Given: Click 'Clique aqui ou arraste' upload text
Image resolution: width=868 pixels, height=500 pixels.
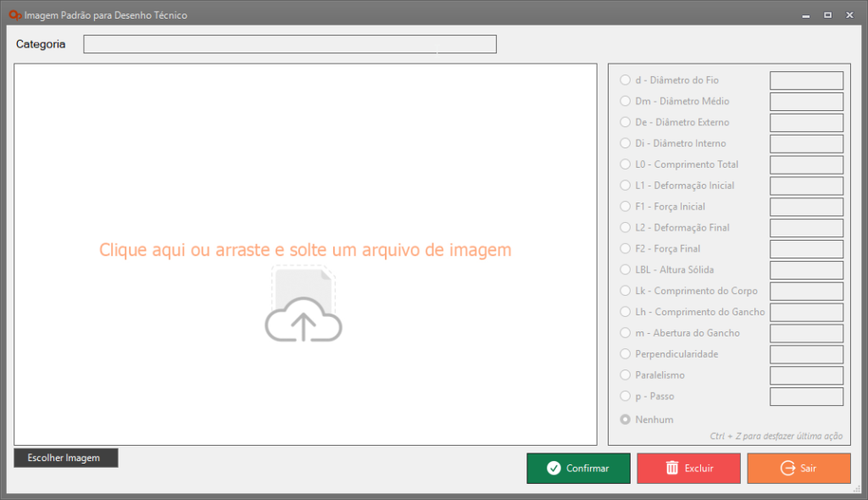Looking at the screenshot, I should (305, 250).
